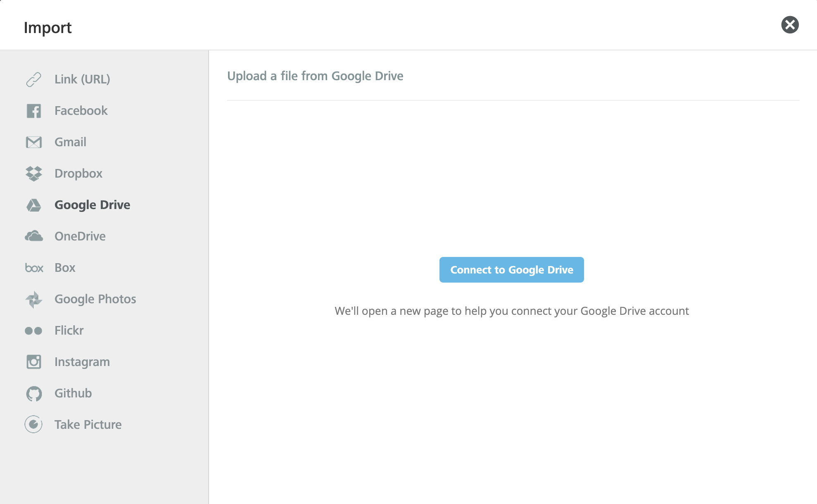Select Instagram from the sidebar

82,362
